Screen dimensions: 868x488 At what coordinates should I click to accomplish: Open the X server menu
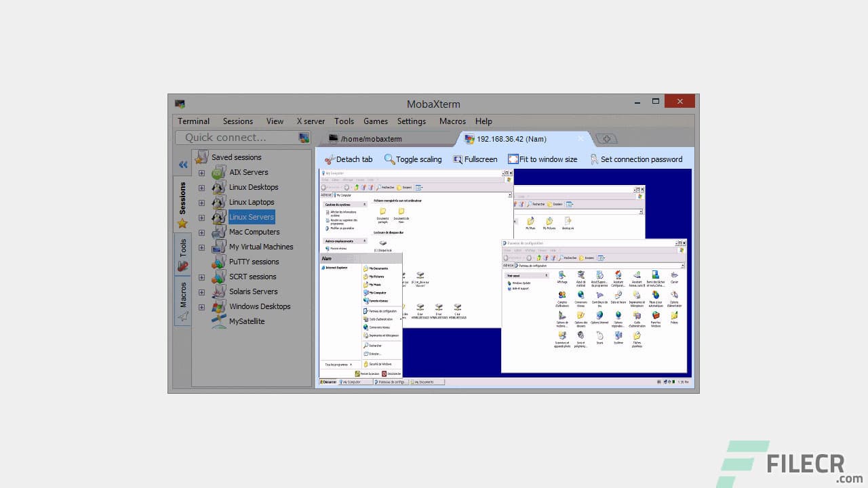(310, 121)
